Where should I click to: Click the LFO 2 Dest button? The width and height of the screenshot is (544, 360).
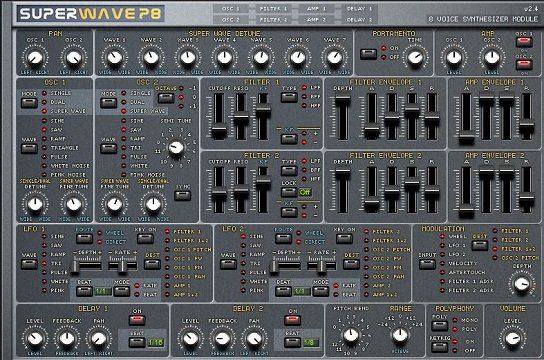pos(351,264)
